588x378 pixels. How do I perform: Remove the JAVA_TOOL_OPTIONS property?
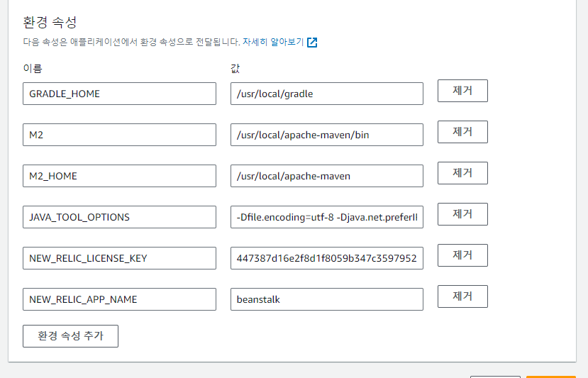coord(462,214)
